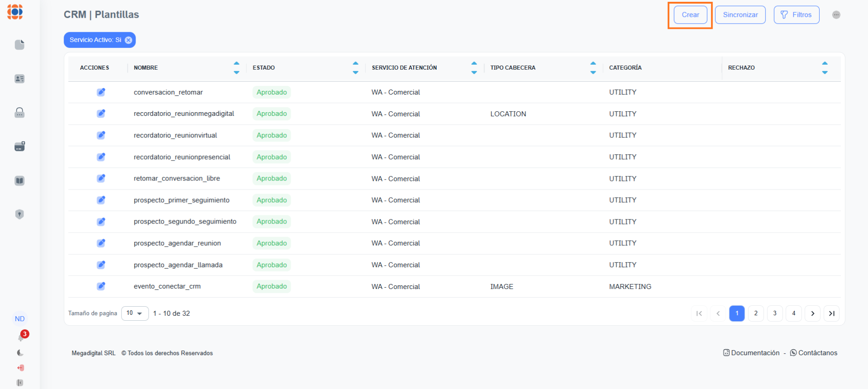This screenshot has width=868, height=389.
Task: Open the page size dropdown
Action: point(135,313)
